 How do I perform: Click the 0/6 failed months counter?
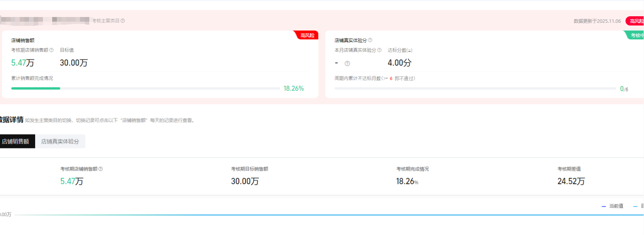[624, 89]
